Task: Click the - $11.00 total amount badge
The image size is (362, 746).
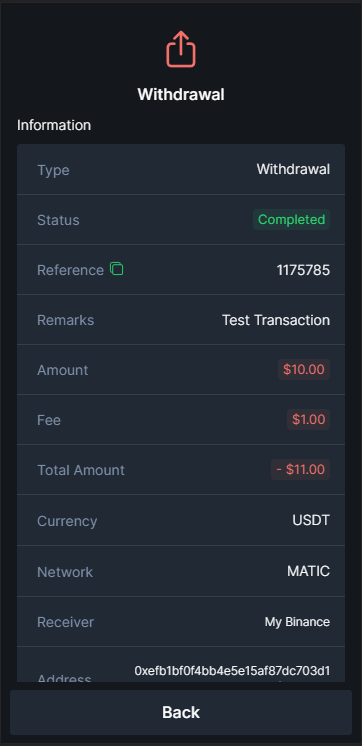Action: pos(301,470)
